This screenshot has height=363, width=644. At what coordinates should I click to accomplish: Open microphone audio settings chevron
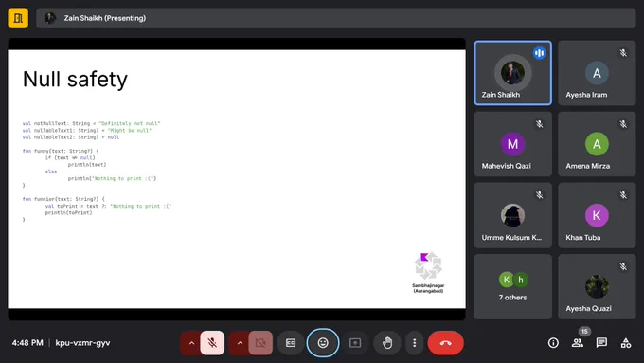click(x=191, y=342)
